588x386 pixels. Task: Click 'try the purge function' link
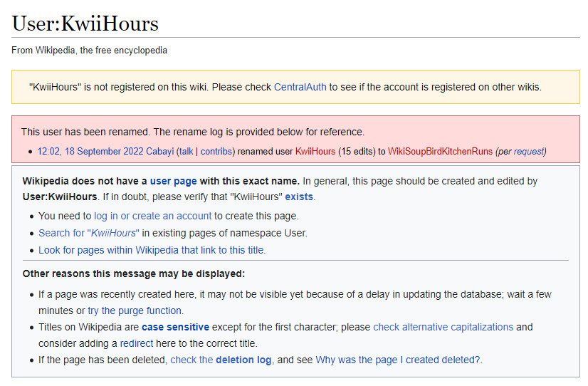[135, 311]
